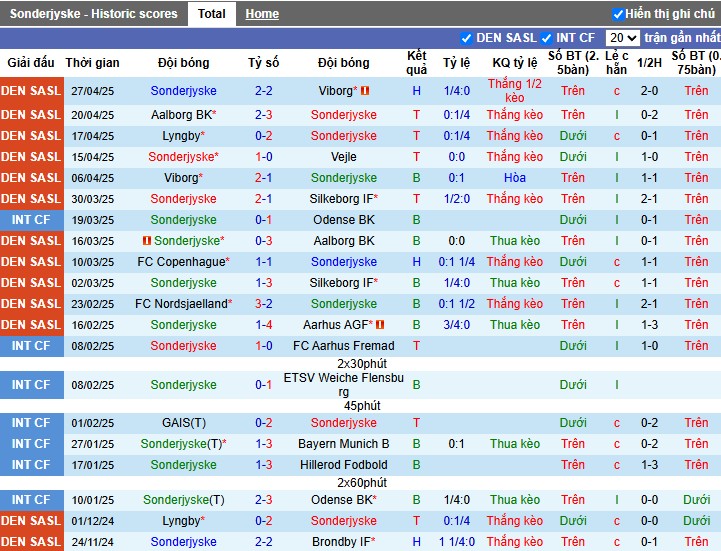Click the Sonderjyske - Historic scores title

(x=93, y=14)
